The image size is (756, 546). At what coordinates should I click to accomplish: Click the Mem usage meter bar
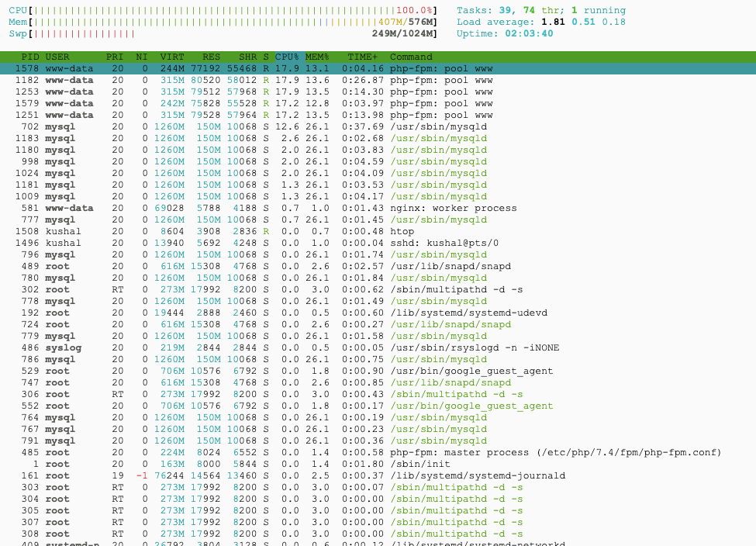(223, 22)
